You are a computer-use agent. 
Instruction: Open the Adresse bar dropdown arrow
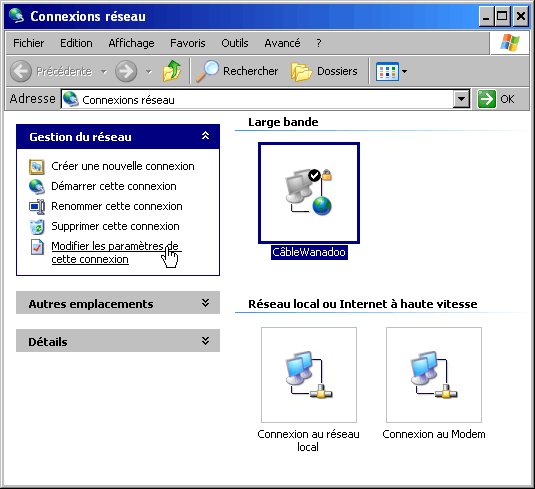[461, 99]
